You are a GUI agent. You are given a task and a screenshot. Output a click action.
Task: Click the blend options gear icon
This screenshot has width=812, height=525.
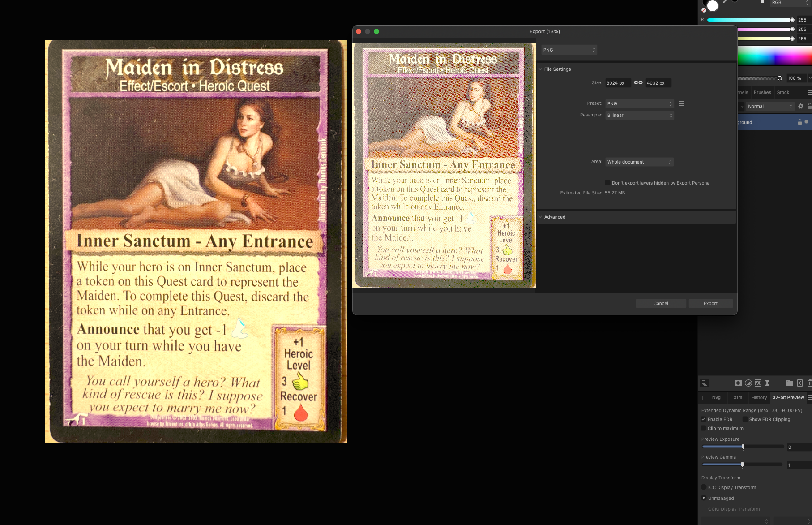pos(801,106)
